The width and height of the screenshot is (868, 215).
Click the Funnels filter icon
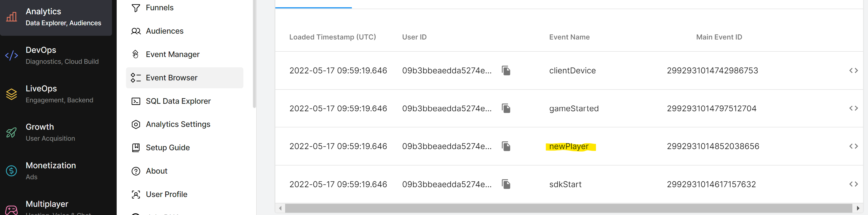point(136,8)
